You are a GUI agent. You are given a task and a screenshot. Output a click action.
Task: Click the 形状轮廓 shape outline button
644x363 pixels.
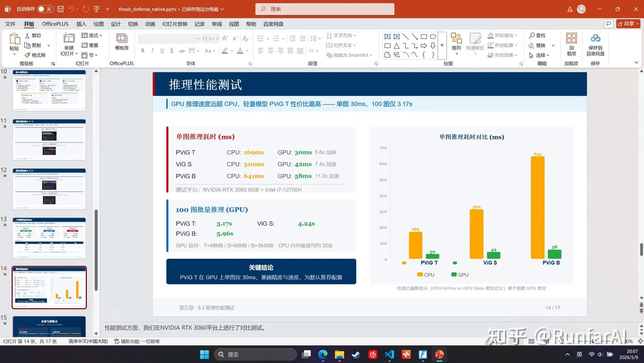(x=503, y=45)
